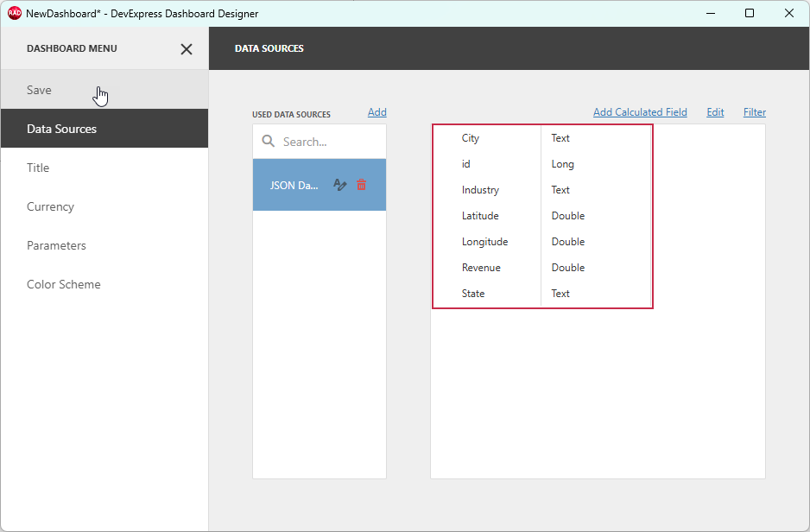Open the Parameters section

pyautogui.click(x=56, y=245)
